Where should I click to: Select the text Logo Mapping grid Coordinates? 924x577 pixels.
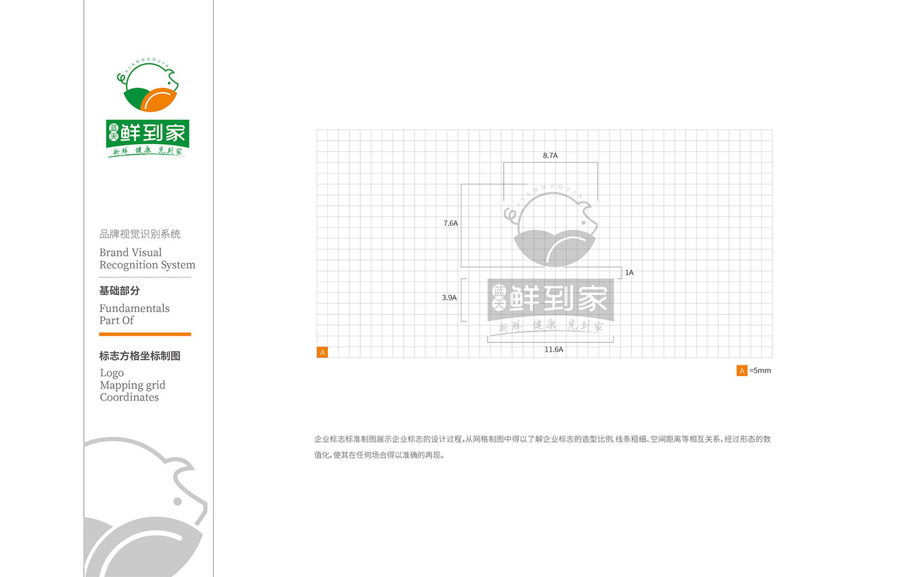133,385
